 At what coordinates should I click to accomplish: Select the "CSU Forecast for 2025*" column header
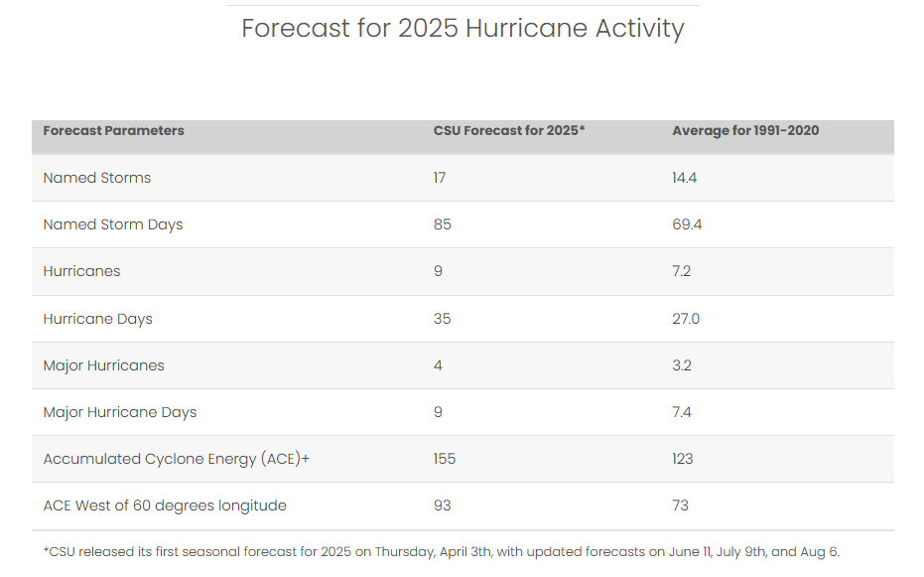509,131
